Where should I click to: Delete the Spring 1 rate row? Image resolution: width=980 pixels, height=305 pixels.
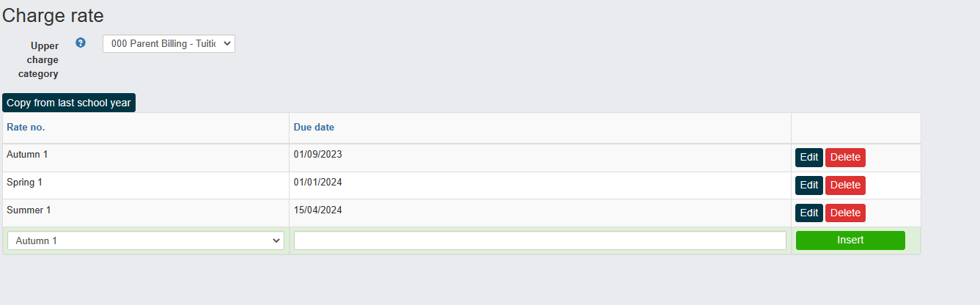(x=845, y=185)
